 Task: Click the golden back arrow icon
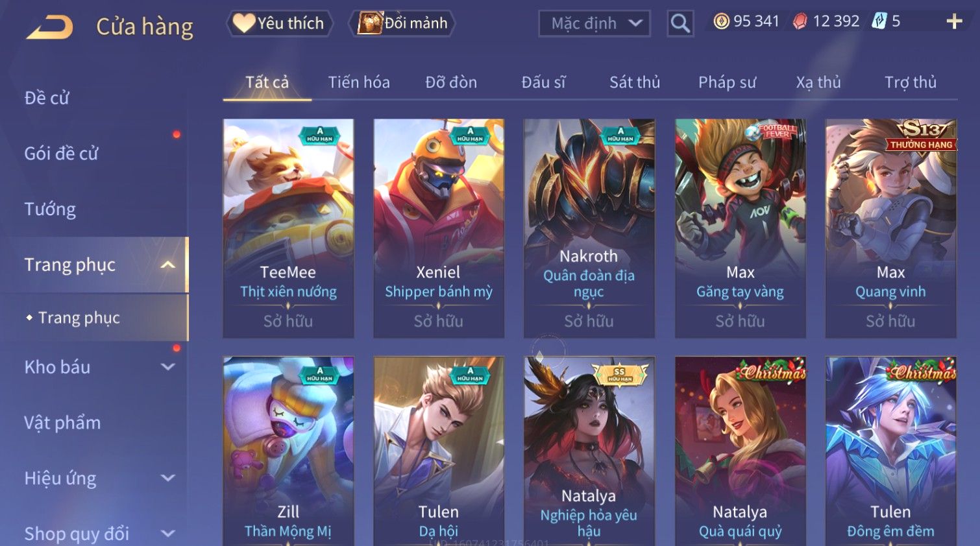click(x=49, y=27)
